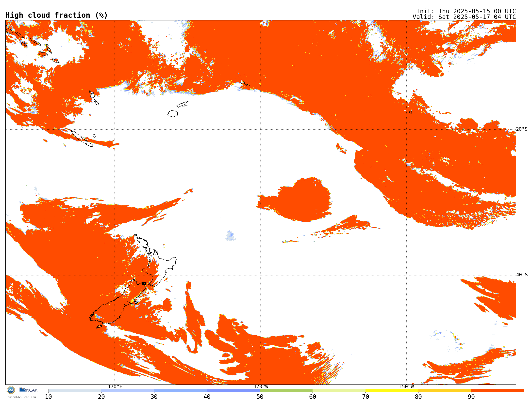Click the NSF logo icon
This screenshot has width=532, height=400.
(x=11, y=390)
